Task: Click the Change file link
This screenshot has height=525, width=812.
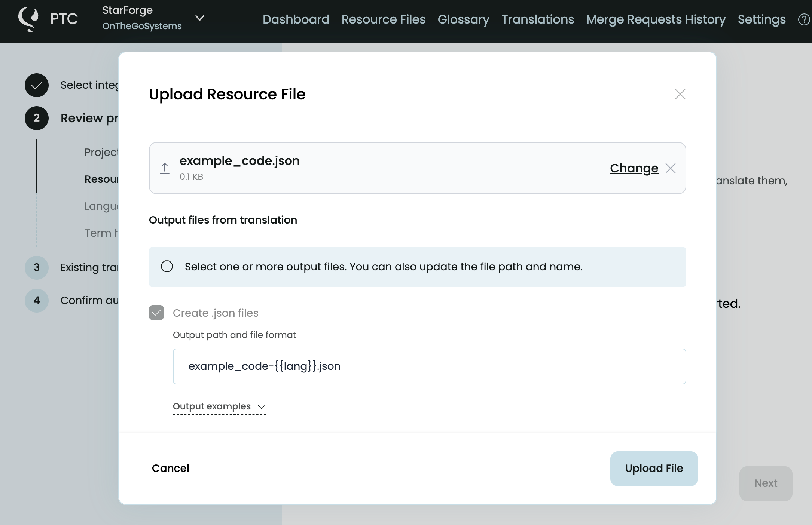Action: (634, 168)
